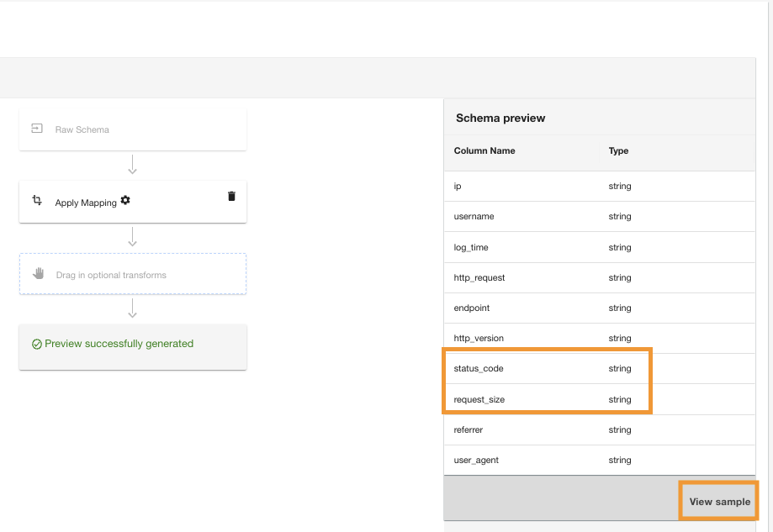Image resolution: width=773 pixels, height=532 pixels.
Task: Click the green success checkmark icon
Action: [37, 344]
